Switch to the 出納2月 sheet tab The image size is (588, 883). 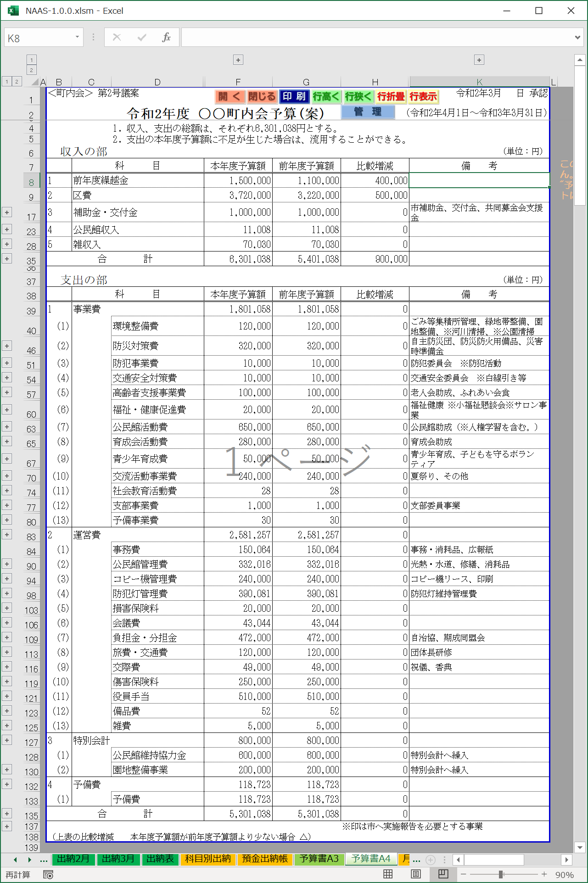[x=73, y=859]
